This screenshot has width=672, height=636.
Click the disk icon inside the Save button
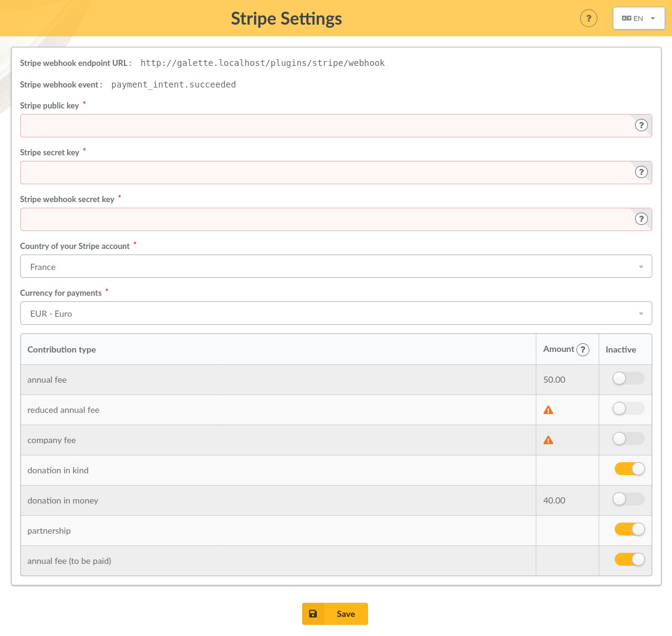313,614
